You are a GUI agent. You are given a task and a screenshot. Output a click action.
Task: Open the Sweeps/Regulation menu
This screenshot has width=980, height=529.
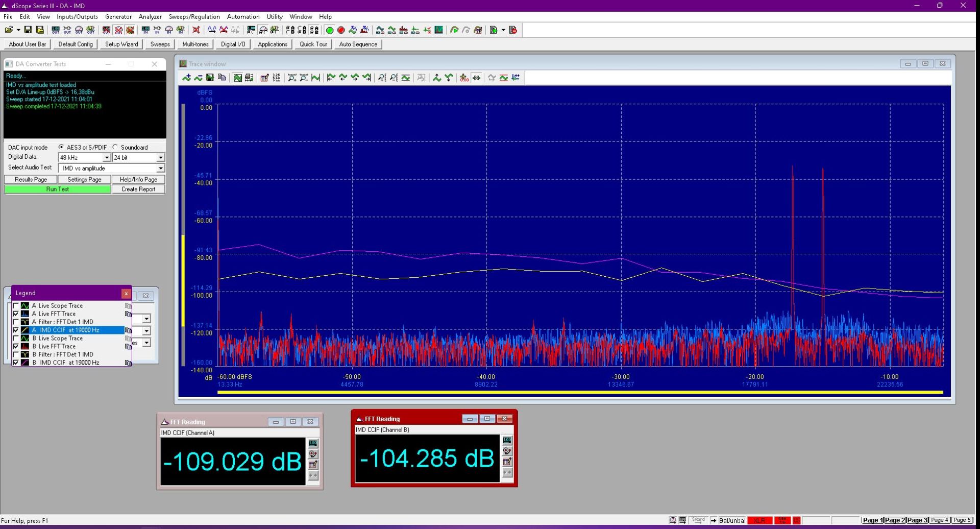click(x=194, y=17)
